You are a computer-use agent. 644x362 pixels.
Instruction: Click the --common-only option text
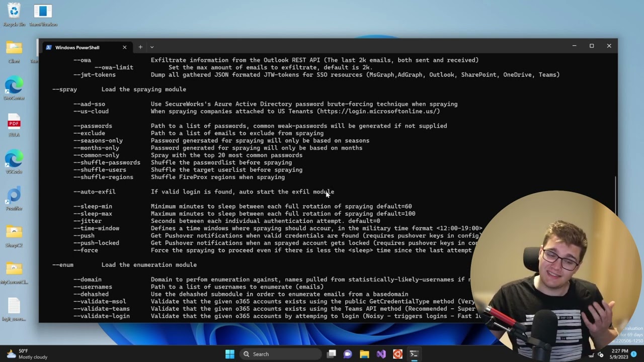[x=96, y=155]
